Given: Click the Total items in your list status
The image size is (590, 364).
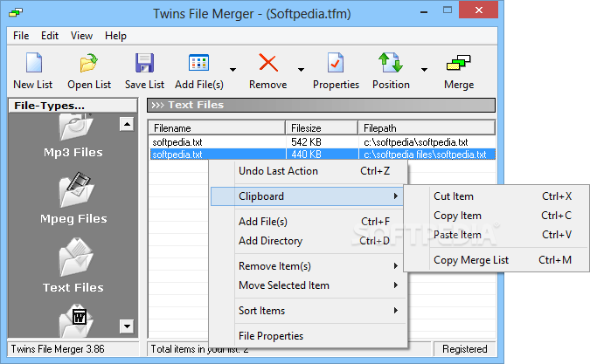Looking at the screenshot, I should (199, 349).
